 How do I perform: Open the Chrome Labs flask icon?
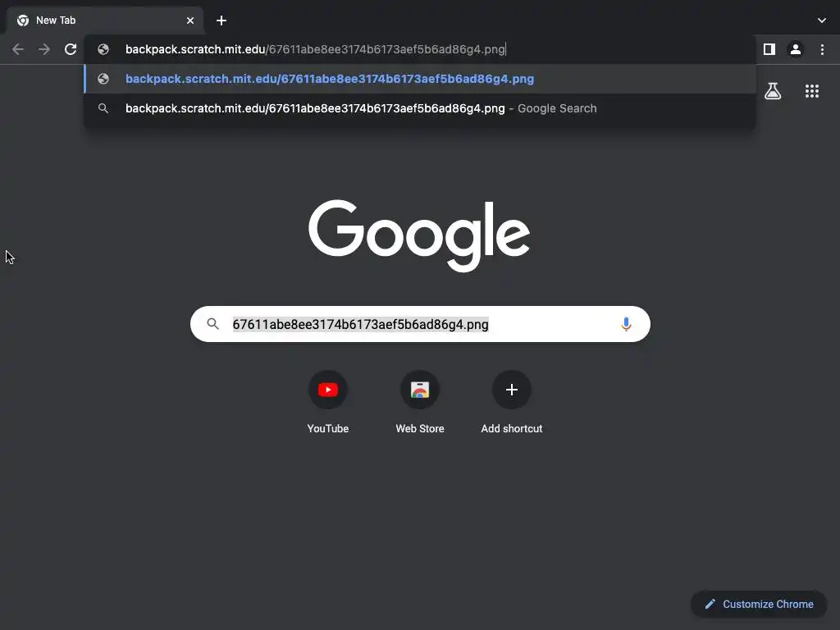coord(773,91)
